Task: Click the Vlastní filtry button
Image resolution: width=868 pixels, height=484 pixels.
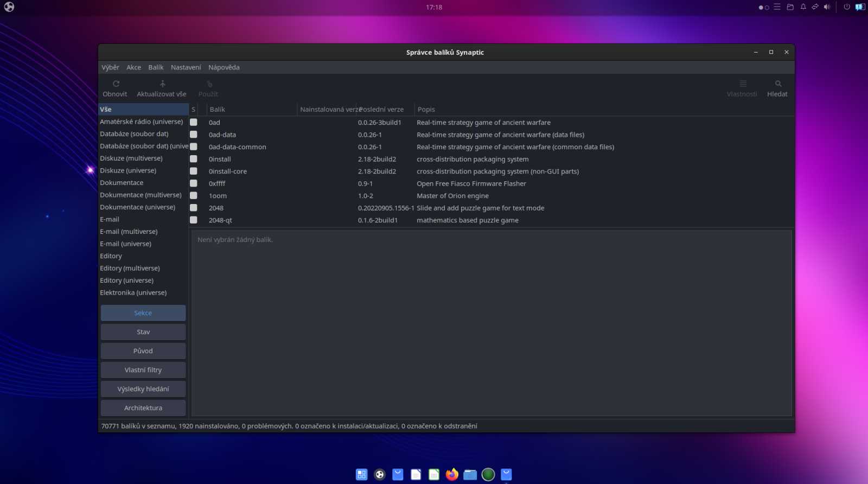Action: (x=143, y=370)
